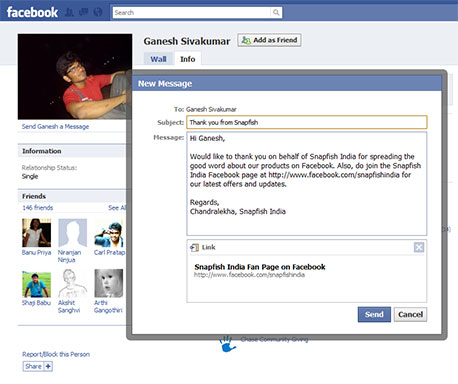458x384 pixels.
Task: Click Ganesh's profile photo
Action: pyautogui.click(x=75, y=76)
